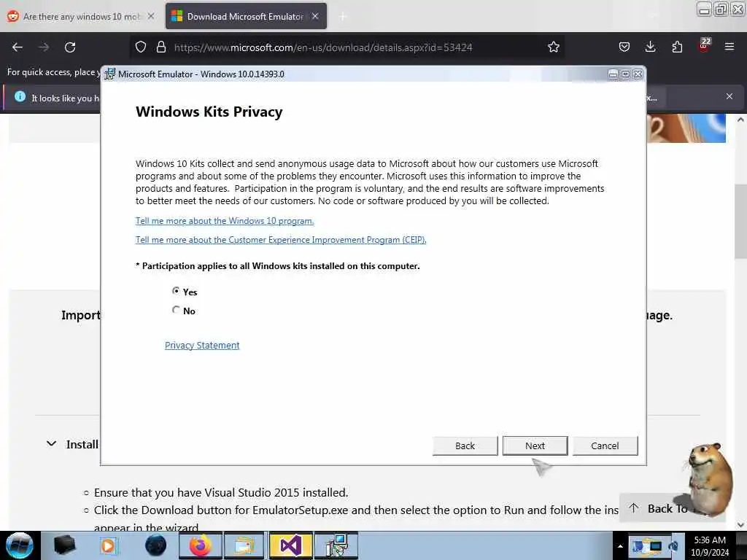Click the scrollbar down arrow
The width and height of the screenshot is (747, 560).
[x=740, y=525]
